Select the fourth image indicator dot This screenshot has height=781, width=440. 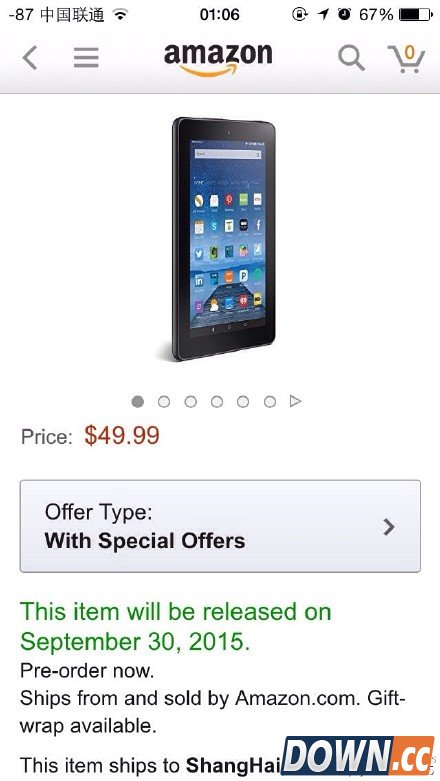click(x=217, y=401)
